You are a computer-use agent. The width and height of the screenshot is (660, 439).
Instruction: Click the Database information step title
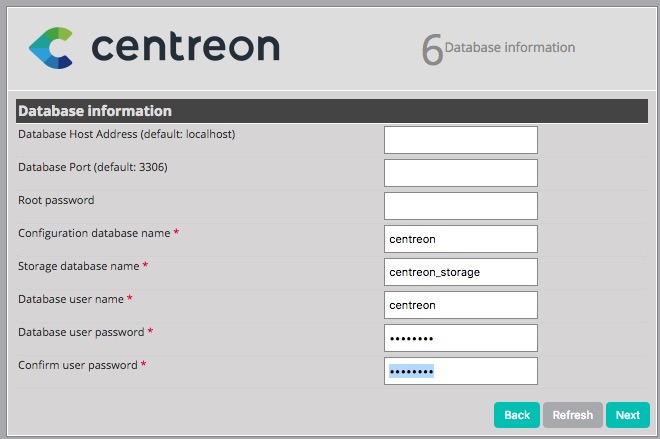tap(510, 47)
